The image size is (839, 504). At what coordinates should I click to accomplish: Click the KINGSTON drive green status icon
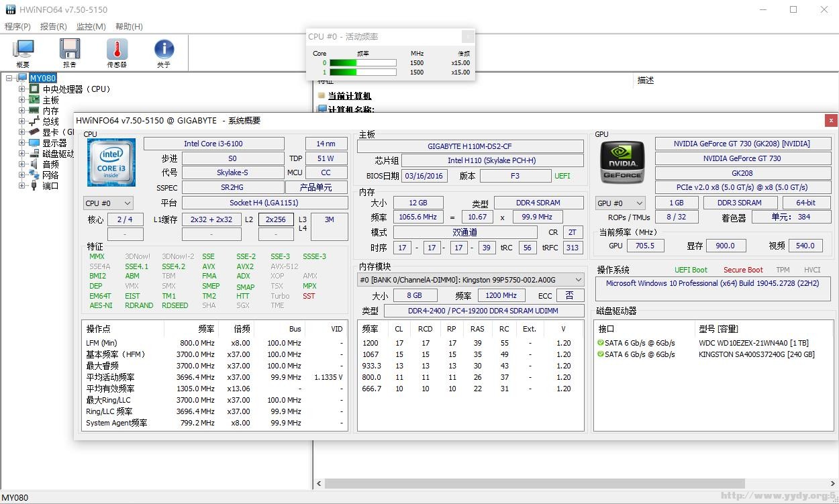point(600,354)
